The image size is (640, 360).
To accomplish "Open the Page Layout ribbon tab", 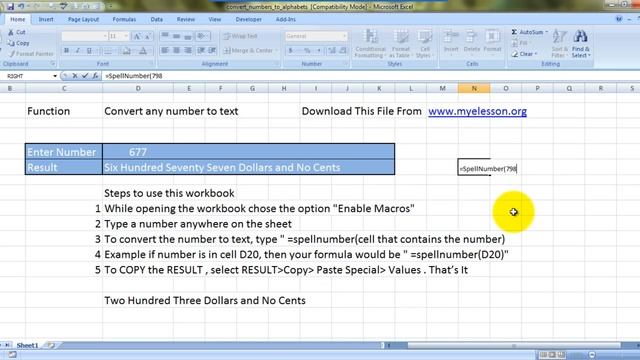I will 83,19.
